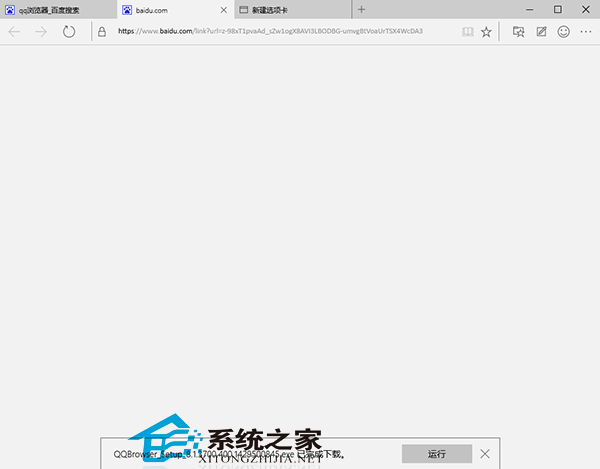Click 运行 to run the download
The height and width of the screenshot is (469, 600).
[437, 454]
